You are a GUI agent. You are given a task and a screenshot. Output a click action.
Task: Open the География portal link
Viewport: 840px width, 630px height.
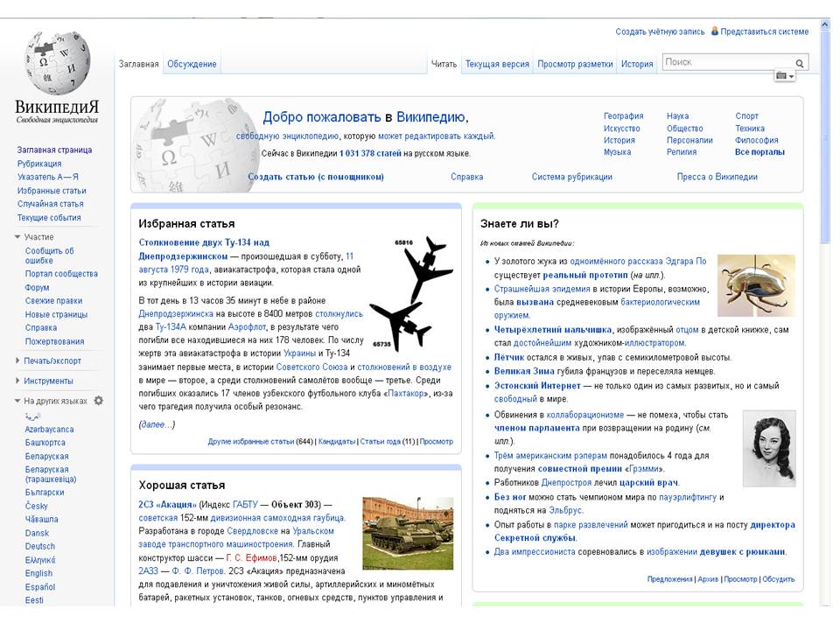tap(624, 116)
